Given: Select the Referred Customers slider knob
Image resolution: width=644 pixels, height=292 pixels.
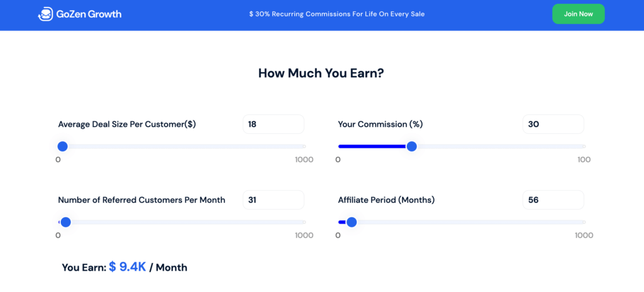Looking at the screenshot, I should tap(65, 222).
